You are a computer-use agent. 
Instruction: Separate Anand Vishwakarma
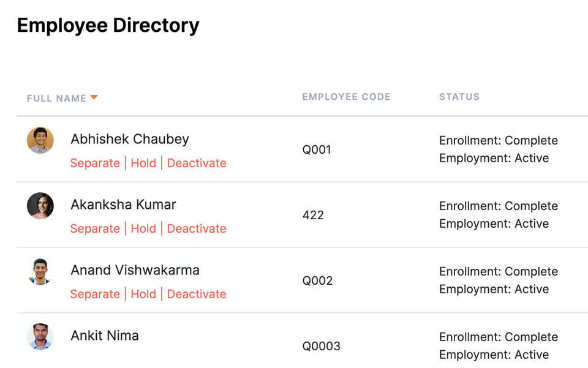(95, 294)
